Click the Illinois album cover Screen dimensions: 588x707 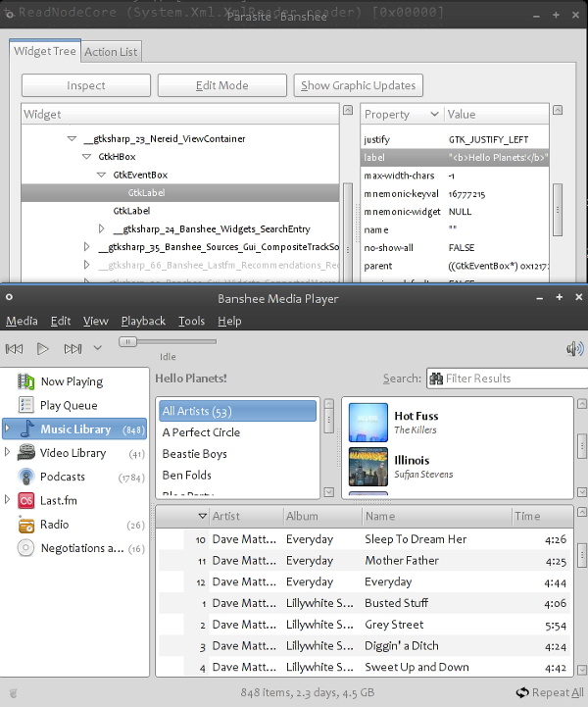click(368, 466)
